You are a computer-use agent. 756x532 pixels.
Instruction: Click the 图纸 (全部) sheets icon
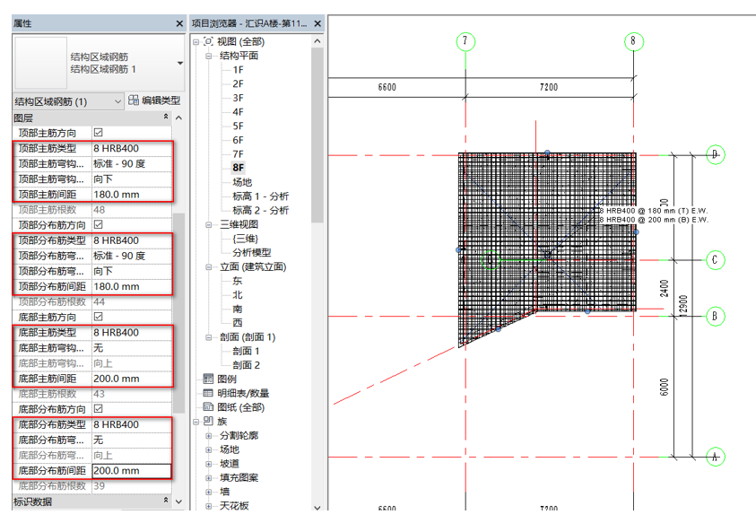pos(209,407)
